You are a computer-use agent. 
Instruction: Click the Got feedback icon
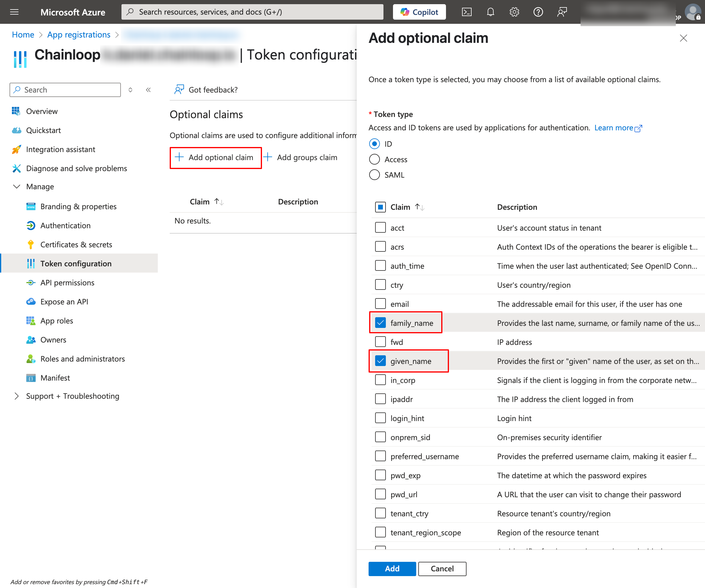179,90
